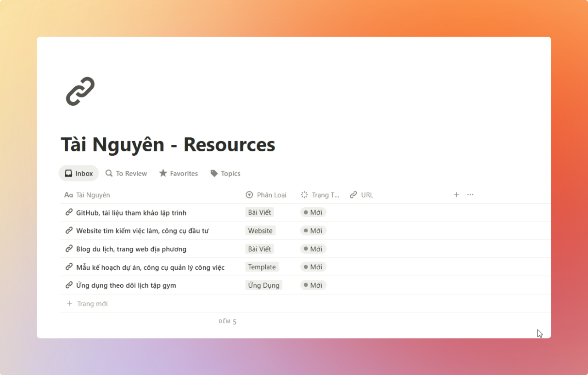This screenshot has height=375, width=588.
Task: Click link icon beside Mẫu kế hoạch row
Action: pyautogui.click(x=69, y=267)
